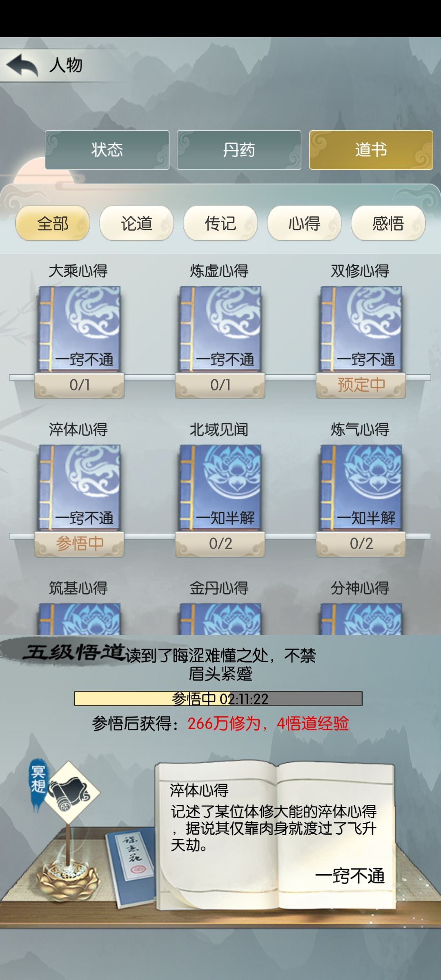The width and height of the screenshot is (441, 980).
Task: Filter books by 论道 category
Action: tap(136, 223)
